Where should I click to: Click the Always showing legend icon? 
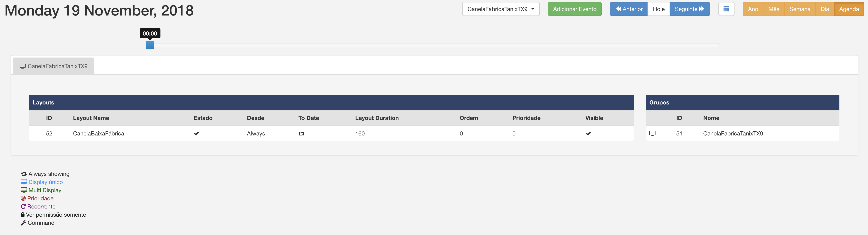click(24, 174)
